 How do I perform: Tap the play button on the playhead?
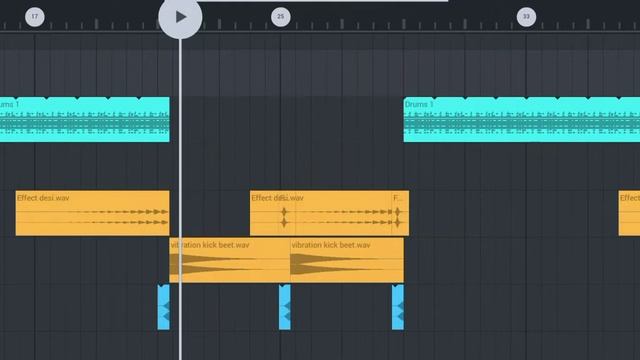(x=180, y=17)
